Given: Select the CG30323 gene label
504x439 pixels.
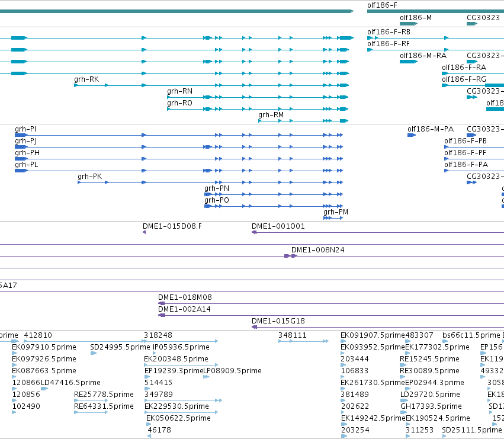Looking at the screenshot, I should (483, 17).
